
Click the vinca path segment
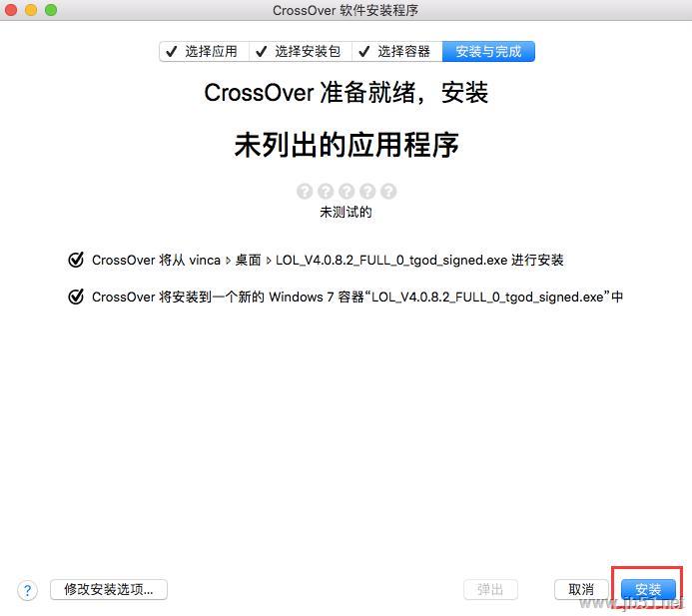(205, 260)
